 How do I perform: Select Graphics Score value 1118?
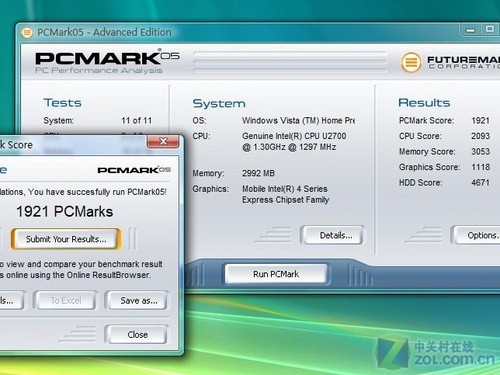pyautogui.click(x=480, y=167)
